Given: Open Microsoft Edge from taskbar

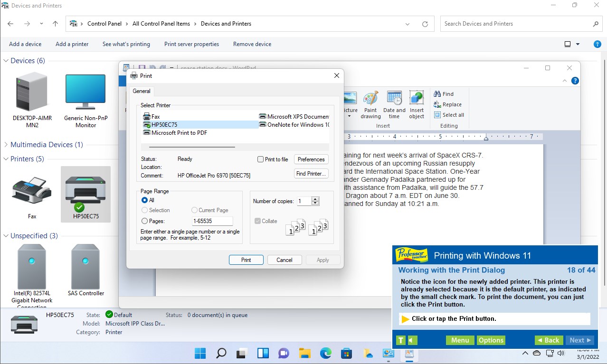Looking at the screenshot, I should 325,353.
